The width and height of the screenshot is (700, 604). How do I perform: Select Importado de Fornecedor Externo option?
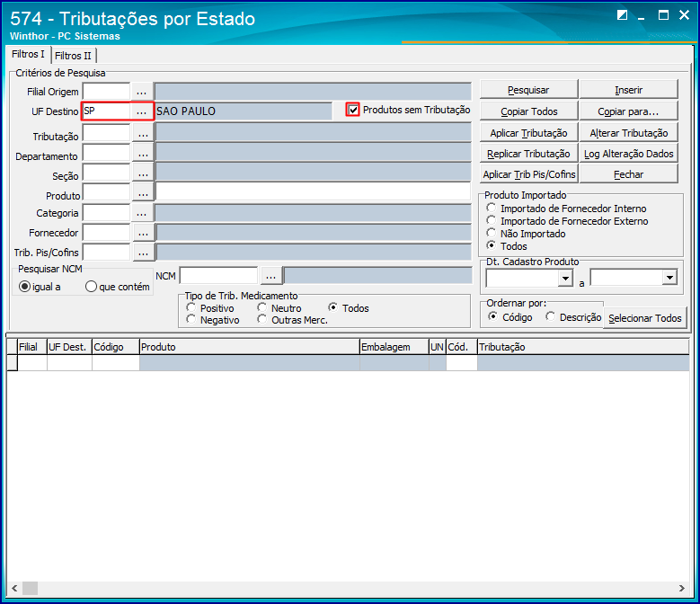pyautogui.click(x=491, y=220)
